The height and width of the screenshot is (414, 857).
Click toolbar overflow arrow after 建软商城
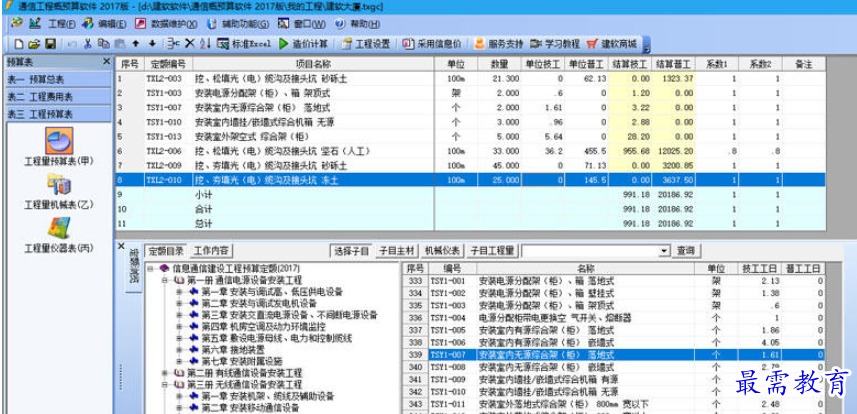coord(646,44)
